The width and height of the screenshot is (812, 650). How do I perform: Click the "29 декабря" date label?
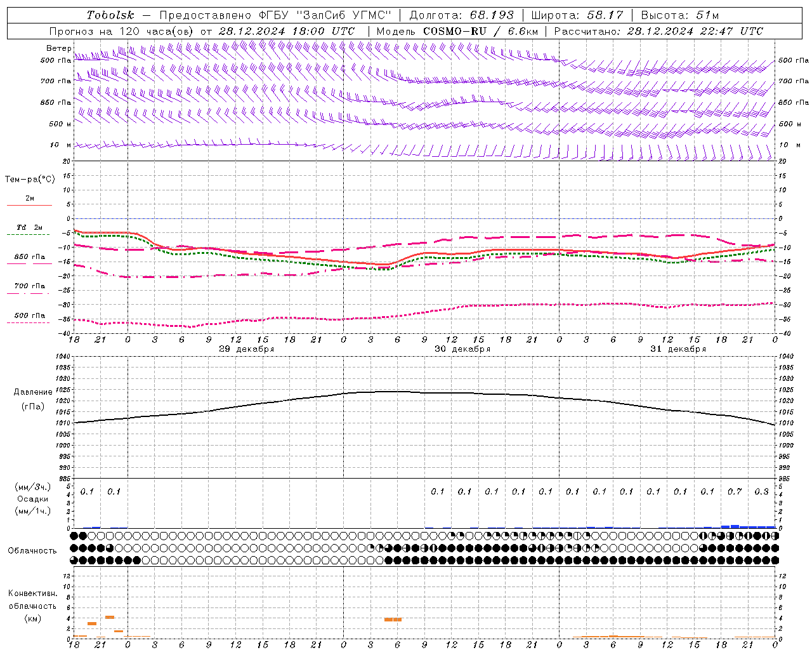(x=247, y=349)
